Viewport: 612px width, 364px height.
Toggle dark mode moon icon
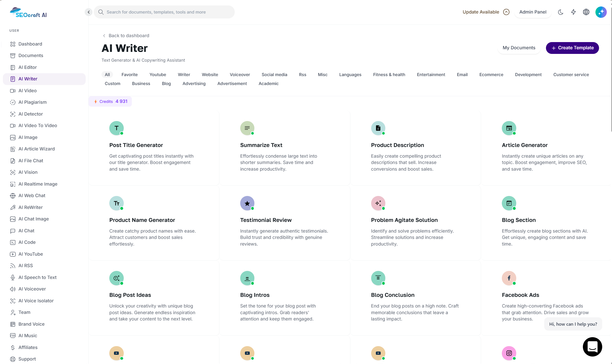[560, 12]
